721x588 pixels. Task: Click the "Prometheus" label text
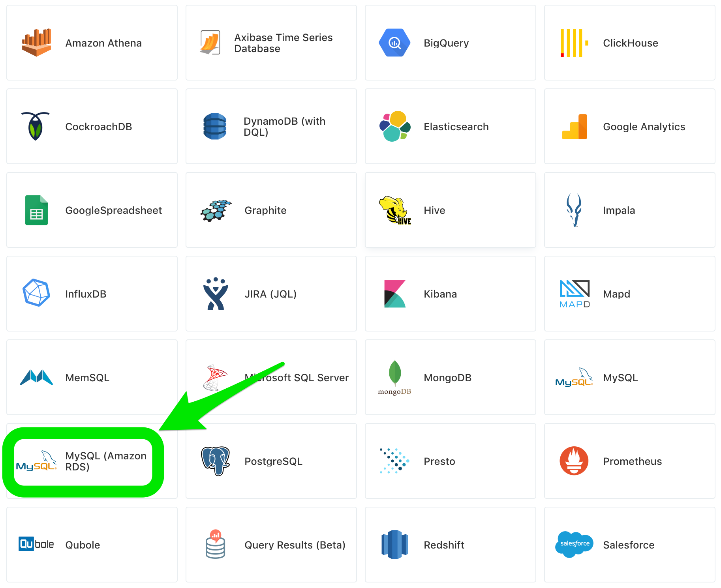pos(633,461)
